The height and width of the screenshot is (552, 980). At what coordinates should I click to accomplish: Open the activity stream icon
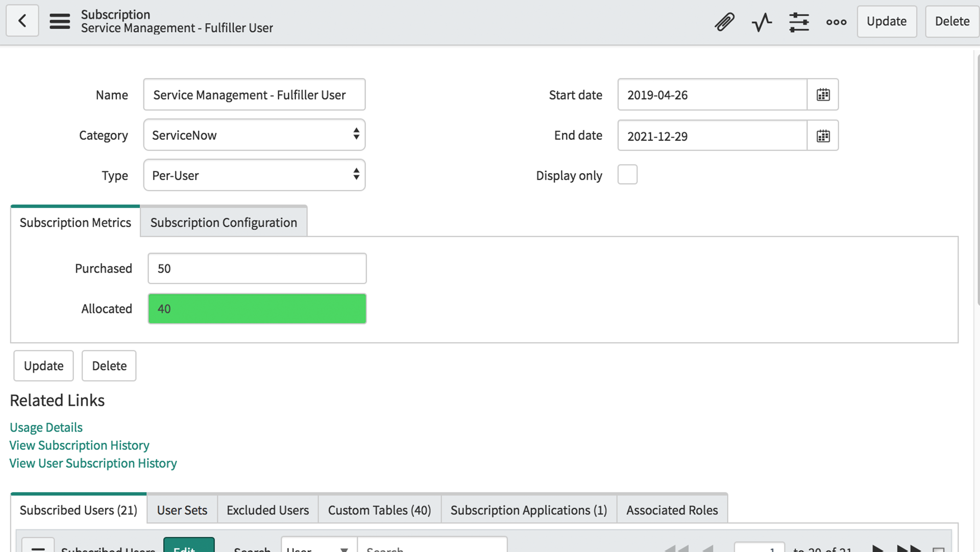[762, 21]
